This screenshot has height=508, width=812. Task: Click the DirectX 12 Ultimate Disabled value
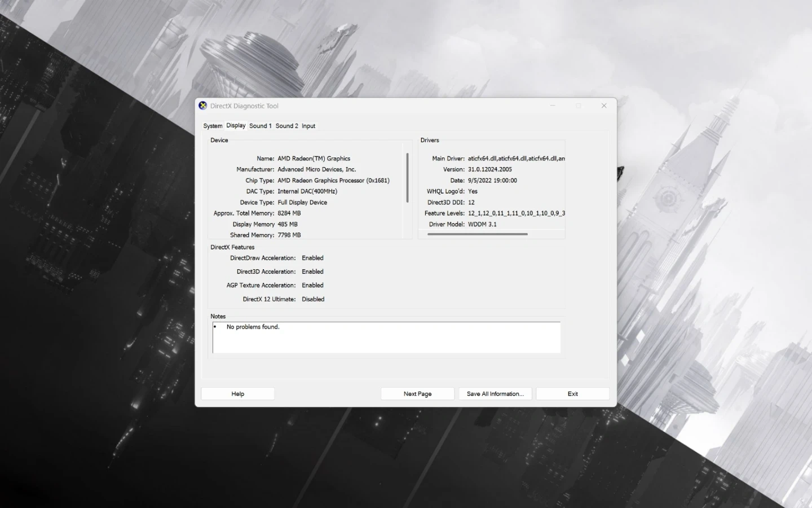[x=313, y=299]
